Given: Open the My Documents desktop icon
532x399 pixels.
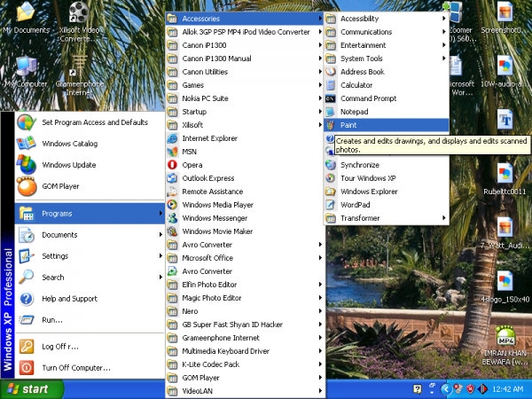Looking at the screenshot, I should point(25,12).
